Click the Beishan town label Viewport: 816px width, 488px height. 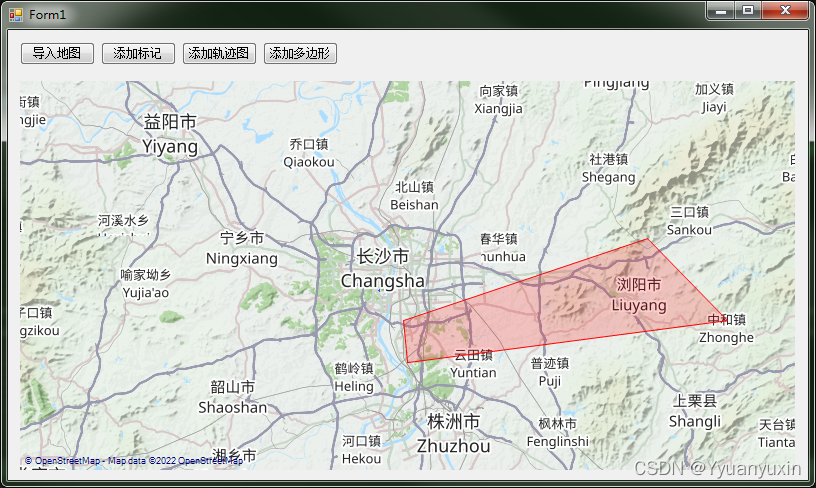(414, 196)
